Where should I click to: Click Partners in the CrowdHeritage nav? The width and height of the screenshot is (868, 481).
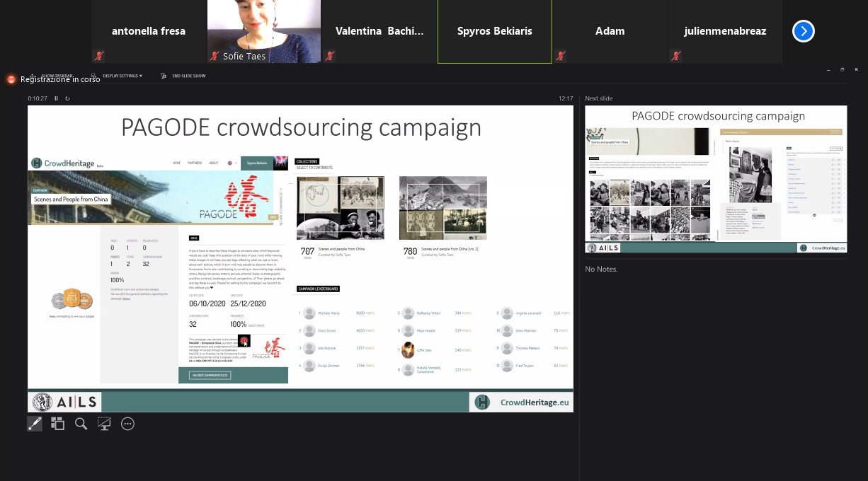tap(195, 163)
